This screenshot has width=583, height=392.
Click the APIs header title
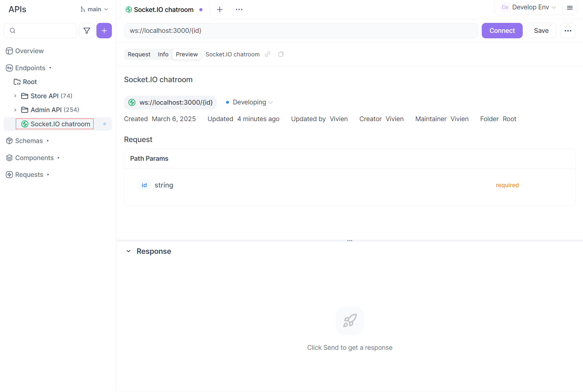17,9
